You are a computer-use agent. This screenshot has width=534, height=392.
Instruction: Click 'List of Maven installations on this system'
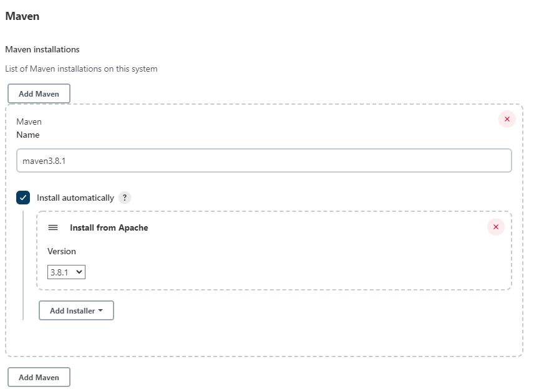point(81,69)
